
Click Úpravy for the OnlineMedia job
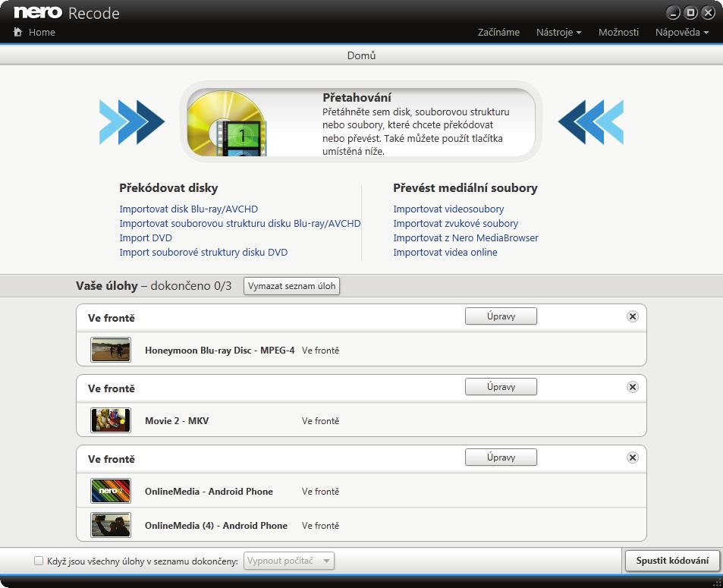tap(501, 457)
